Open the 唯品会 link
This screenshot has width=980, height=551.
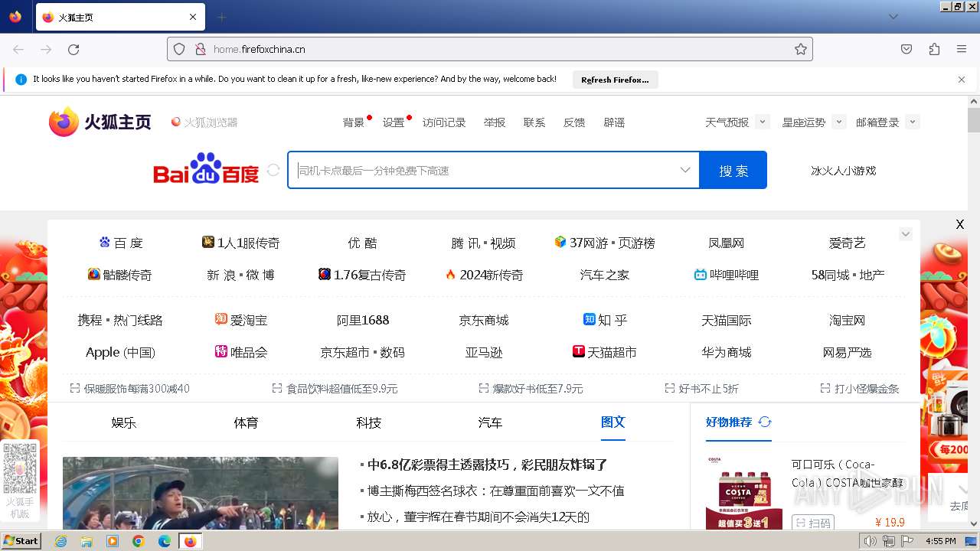(x=241, y=352)
